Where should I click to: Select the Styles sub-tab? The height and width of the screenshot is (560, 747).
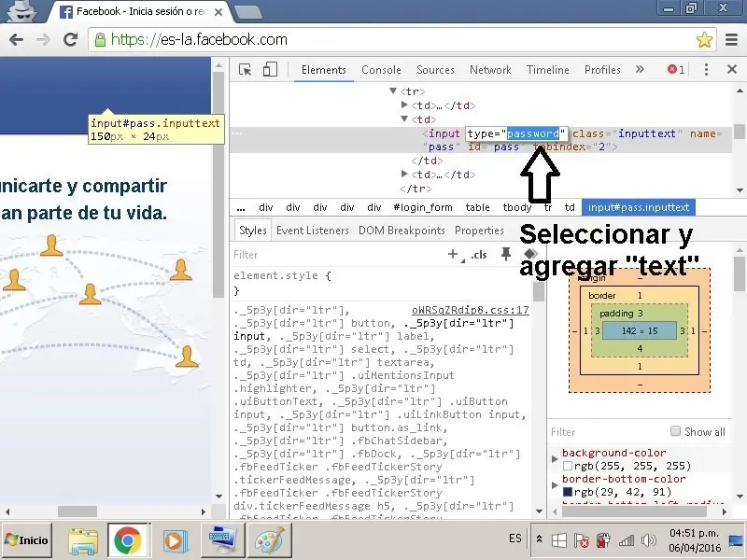pos(252,231)
